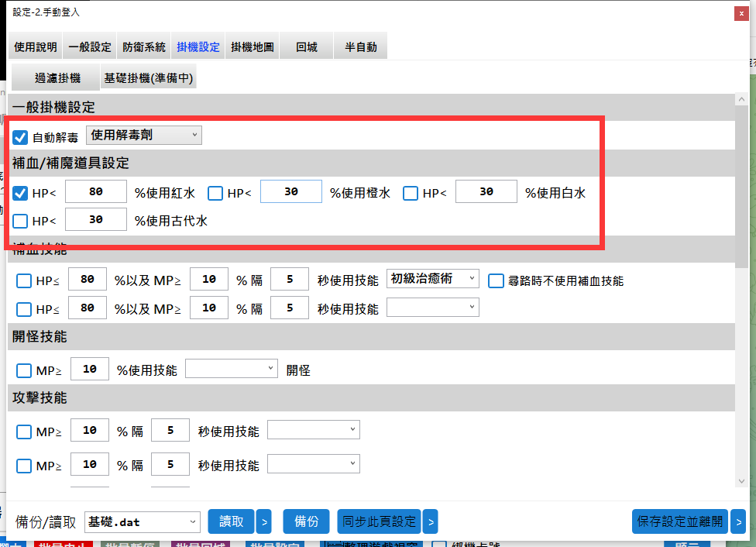
Task: Click arrow button next to 同步此頁設定
Action: [x=430, y=522]
